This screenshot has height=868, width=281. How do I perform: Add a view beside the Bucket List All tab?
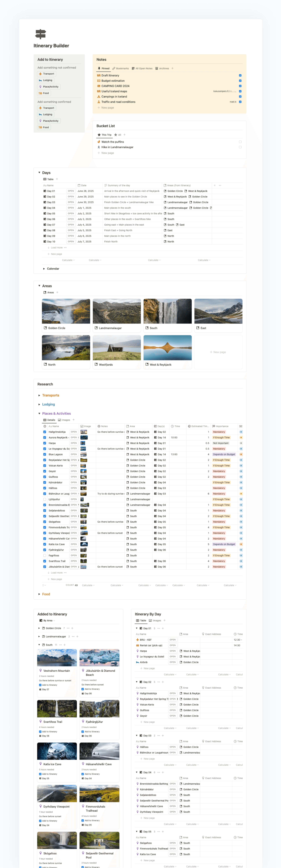coord(125,135)
